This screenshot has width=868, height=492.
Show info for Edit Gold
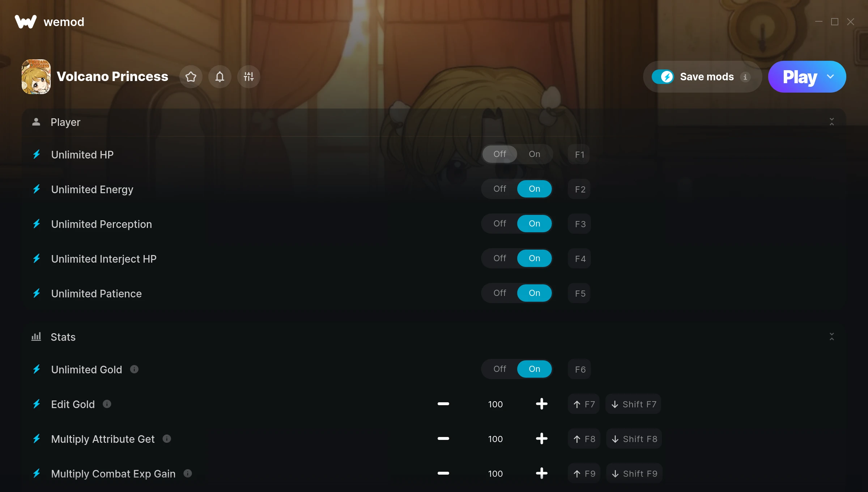pos(107,404)
